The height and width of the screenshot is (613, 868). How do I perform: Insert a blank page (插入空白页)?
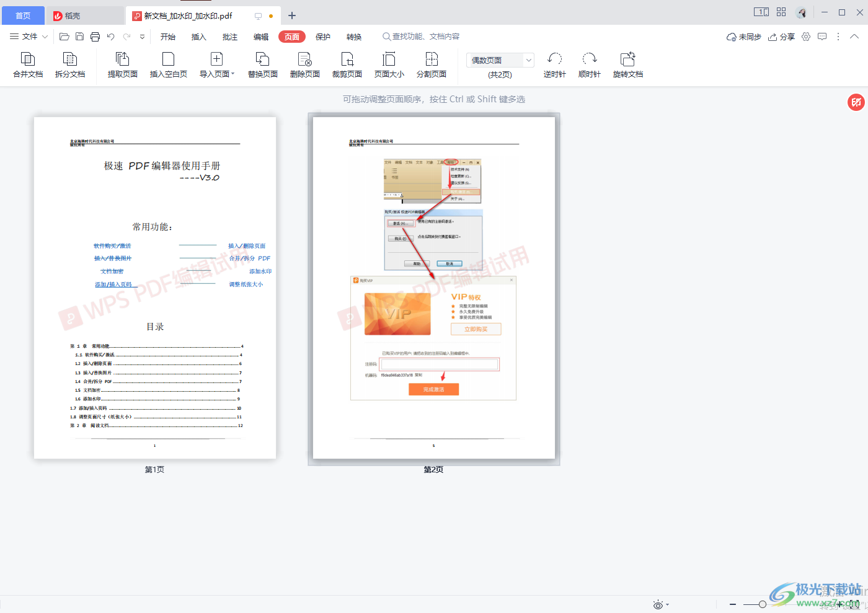[x=168, y=64]
